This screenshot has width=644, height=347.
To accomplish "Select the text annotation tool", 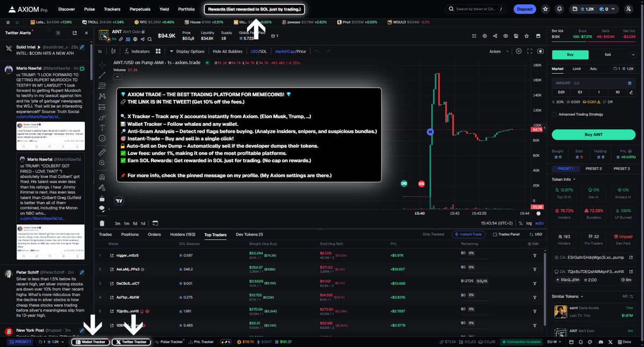I will click(102, 127).
